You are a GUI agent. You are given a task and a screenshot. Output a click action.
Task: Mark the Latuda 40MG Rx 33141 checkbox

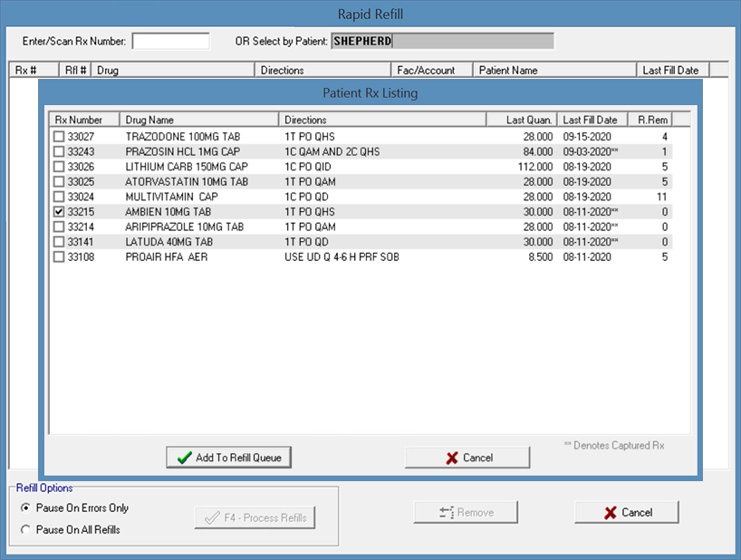coord(59,241)
